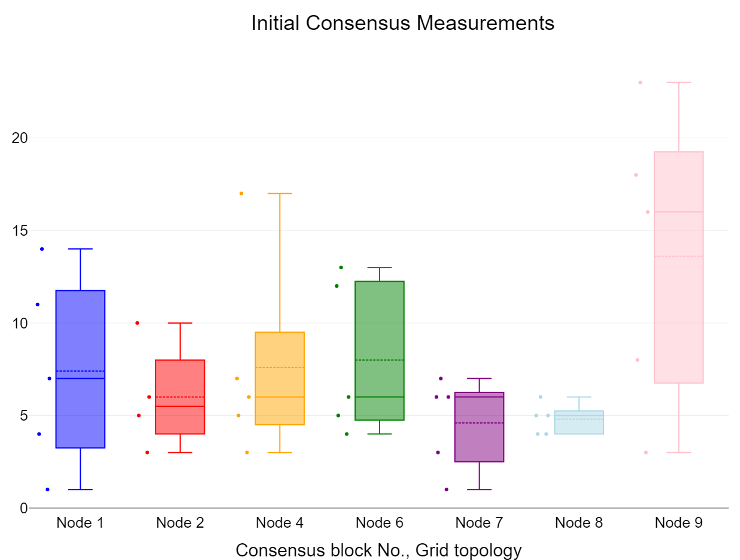The height and width of the screenshot is (560, 740).
Task: Click the Node 7 axis label
Action: [480, 522]
